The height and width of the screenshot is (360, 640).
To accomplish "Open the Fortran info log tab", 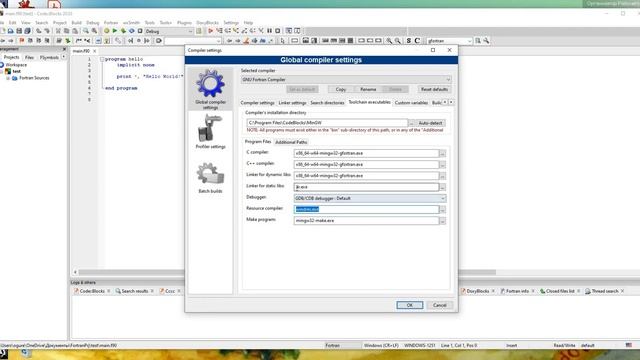I will point(517,291).
